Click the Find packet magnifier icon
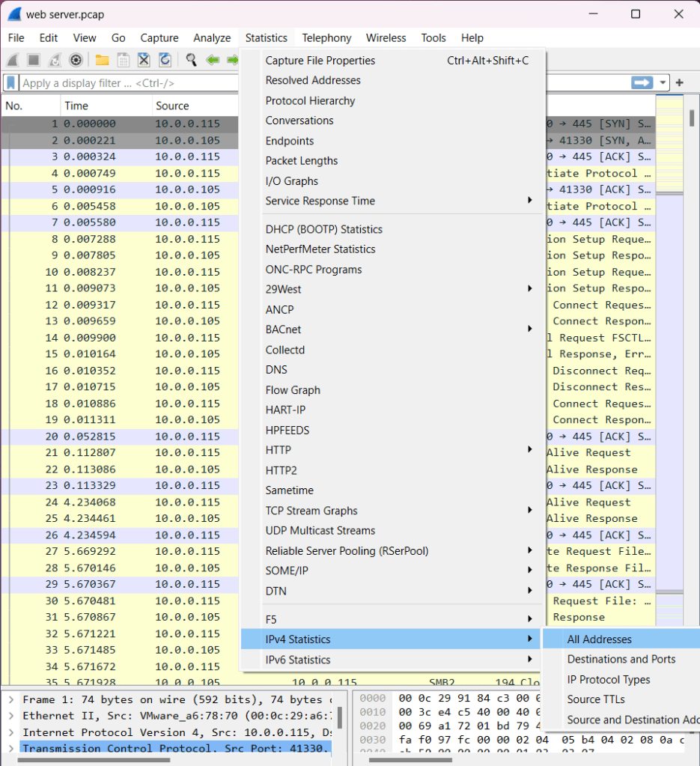700x766 pixels. 192,60
